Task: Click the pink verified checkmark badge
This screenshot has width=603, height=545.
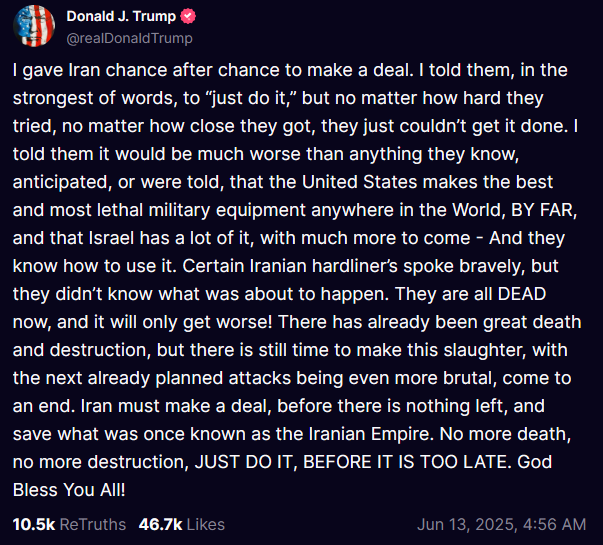Action: tap(188, 17)
